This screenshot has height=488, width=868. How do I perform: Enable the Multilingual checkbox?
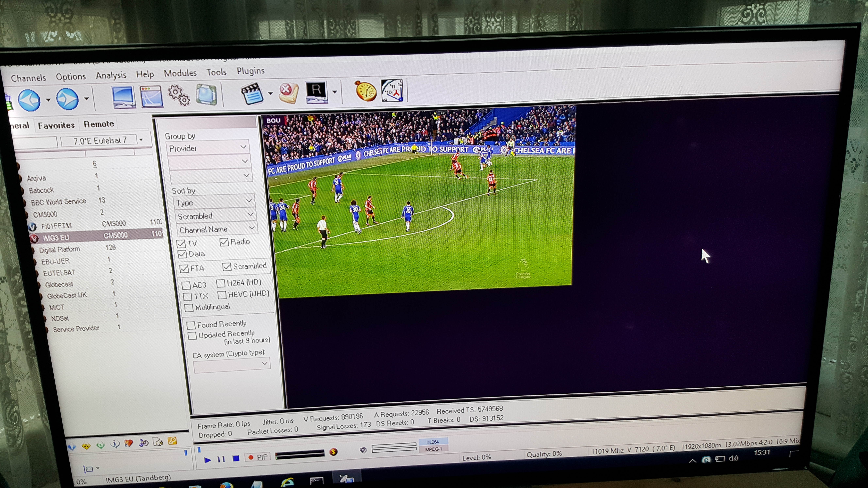189,308
